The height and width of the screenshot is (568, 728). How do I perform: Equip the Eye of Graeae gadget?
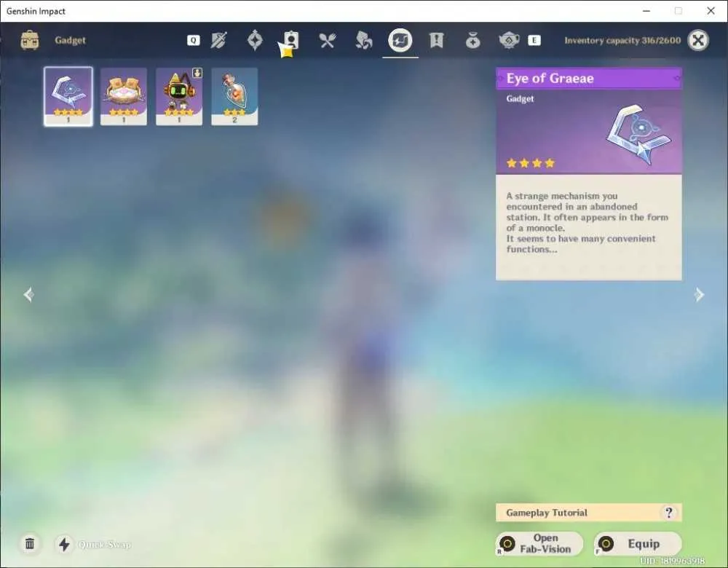click(x=638, y=543)
